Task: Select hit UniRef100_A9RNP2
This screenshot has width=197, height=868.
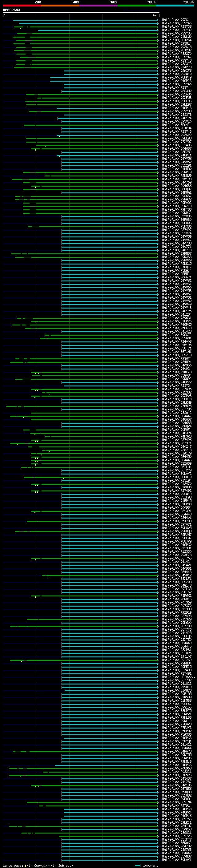Action: click(x=176, y=379)
